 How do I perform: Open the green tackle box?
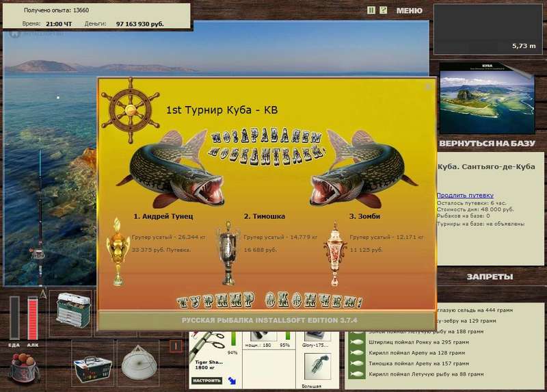(73, 311)
